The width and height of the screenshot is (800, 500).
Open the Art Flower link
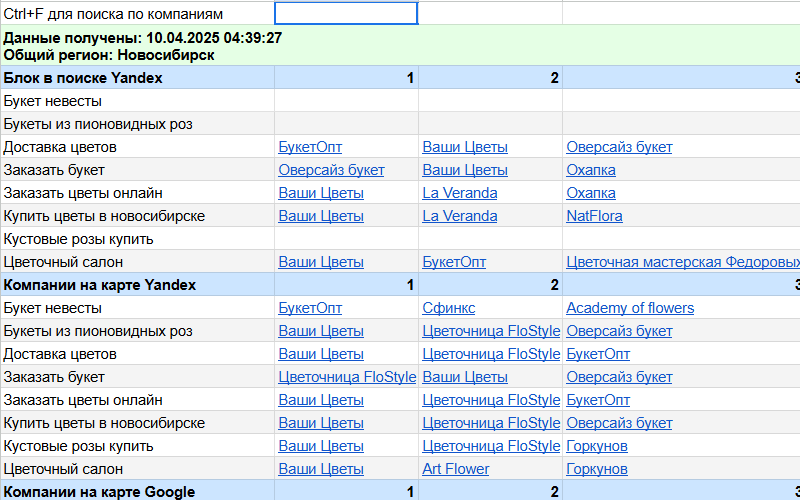455,469
